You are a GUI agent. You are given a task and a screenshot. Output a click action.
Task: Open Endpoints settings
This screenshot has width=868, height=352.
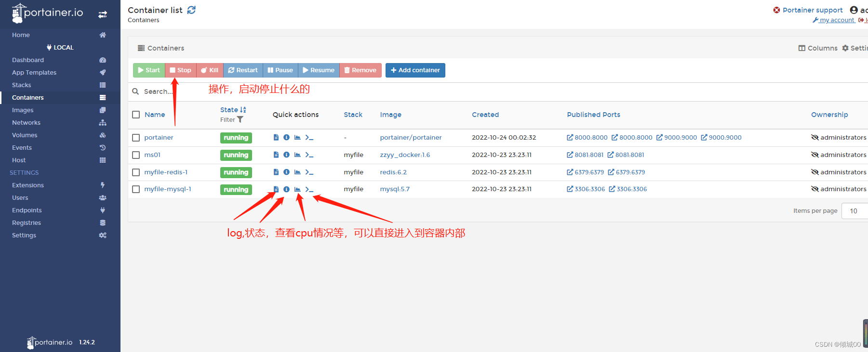click(60, 210)
